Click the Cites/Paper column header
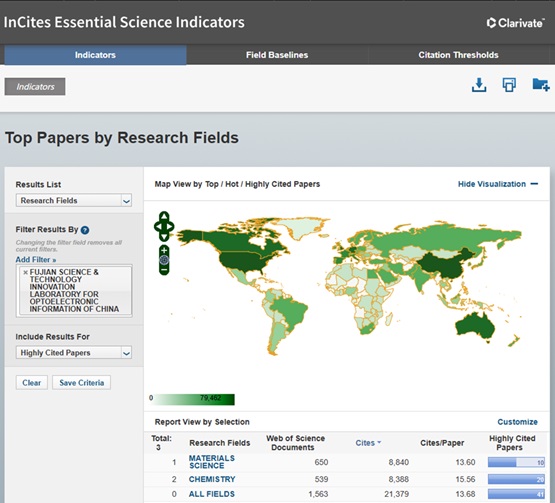This screenshot has height=503, width=555. (x=442, y=443)
